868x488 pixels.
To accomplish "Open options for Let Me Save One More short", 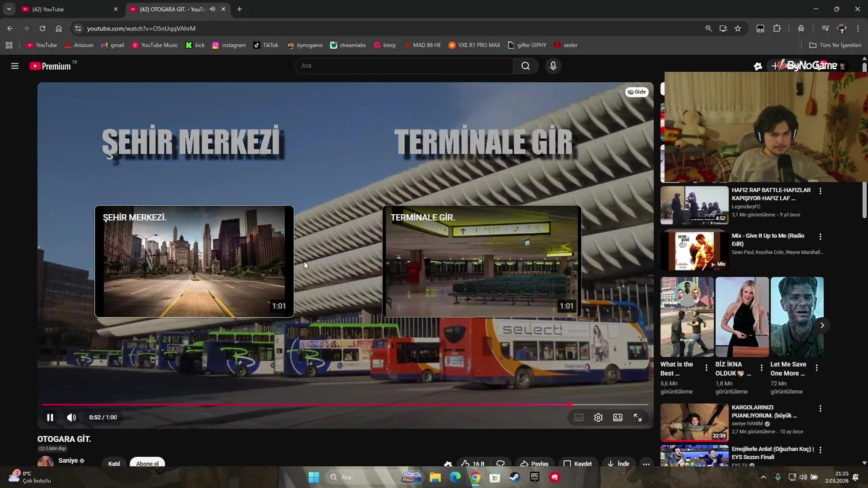I will tap(816, 368).
